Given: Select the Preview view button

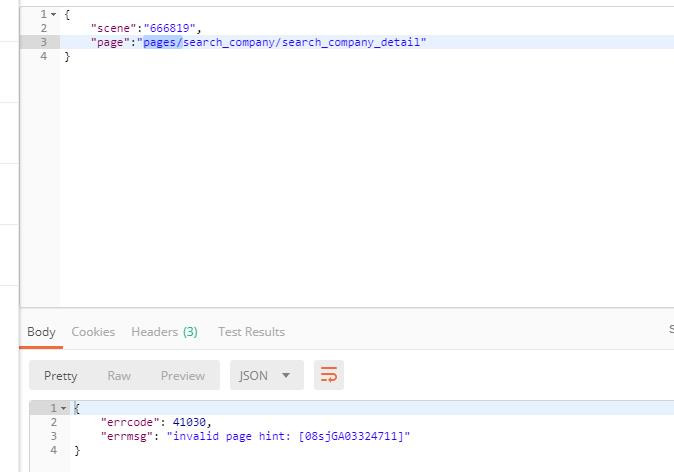Looking at the screenshot, I should pos(183,376).
